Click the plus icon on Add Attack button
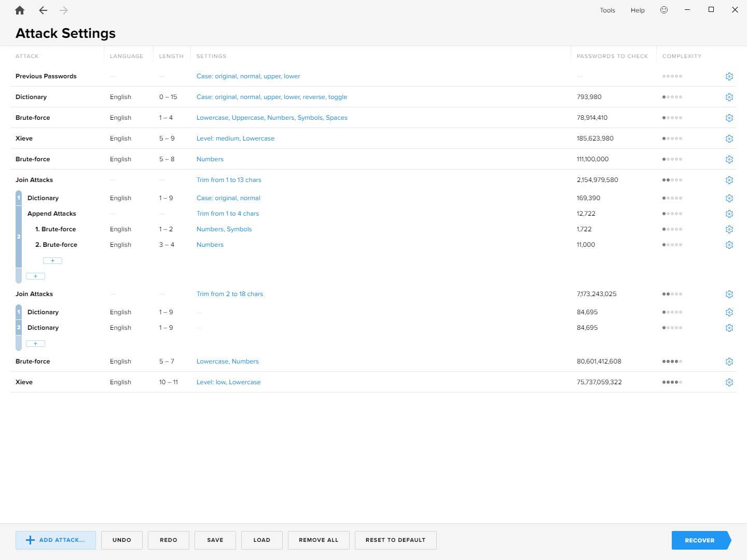Screen dimensions: 747x560 pos(30,540)
